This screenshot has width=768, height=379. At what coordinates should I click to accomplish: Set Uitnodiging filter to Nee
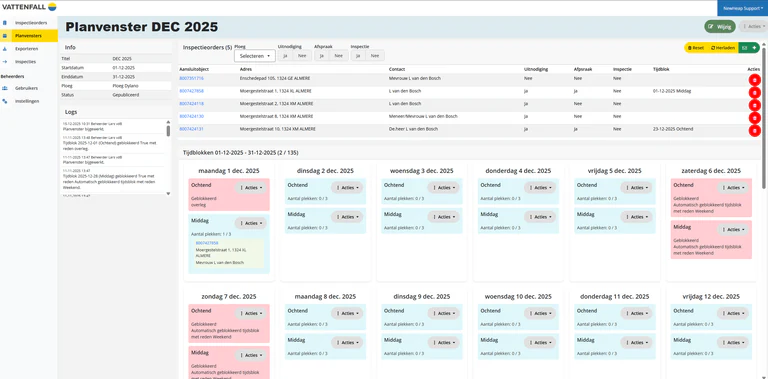pos(302,56)
